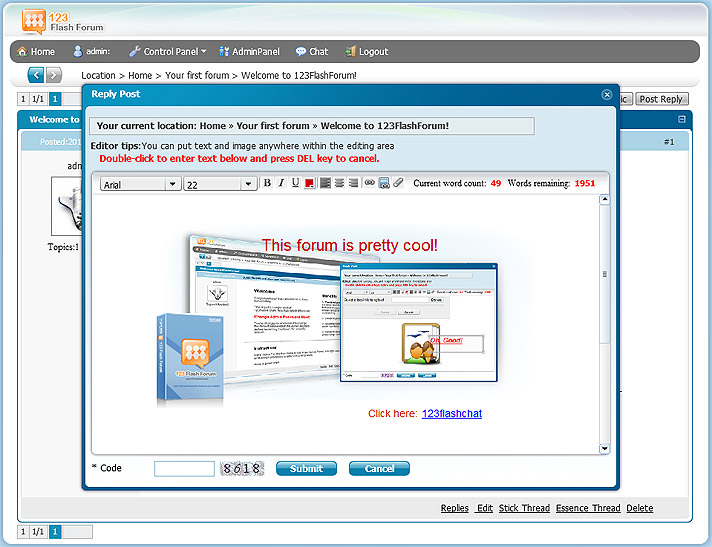The height and width of the screenshot is (547, 712).
Task: Toggle italic formatting in the editor
Action: pos(281,183)
